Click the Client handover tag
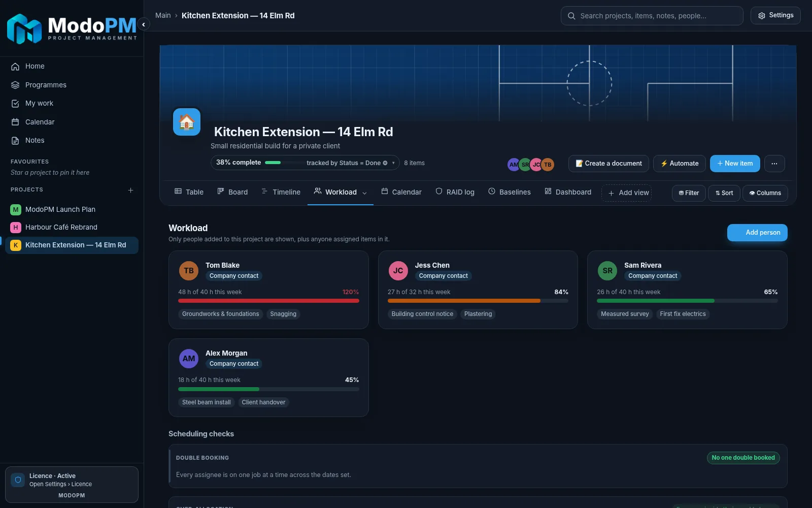812x508 pixels. (263, 402)
